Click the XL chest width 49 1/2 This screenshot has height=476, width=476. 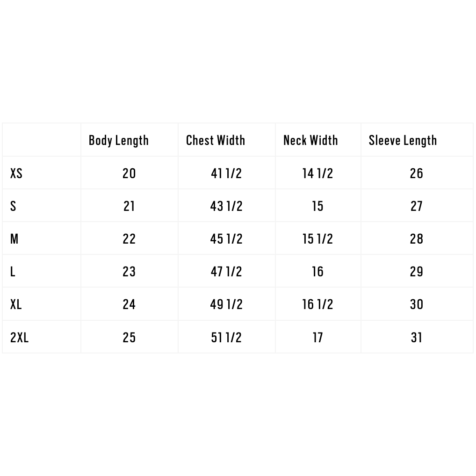click(226, 304)
